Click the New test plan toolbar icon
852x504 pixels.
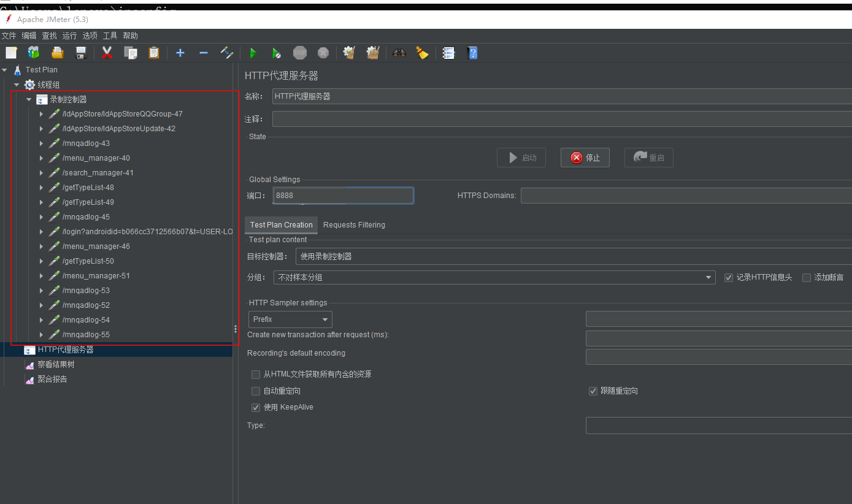[x=11, y=53]
